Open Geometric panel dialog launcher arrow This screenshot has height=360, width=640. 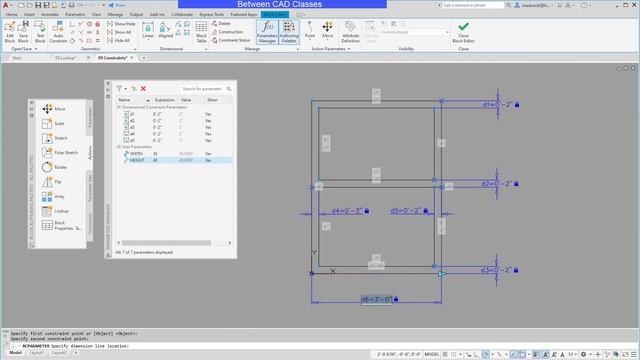click(x=135, y=49)
